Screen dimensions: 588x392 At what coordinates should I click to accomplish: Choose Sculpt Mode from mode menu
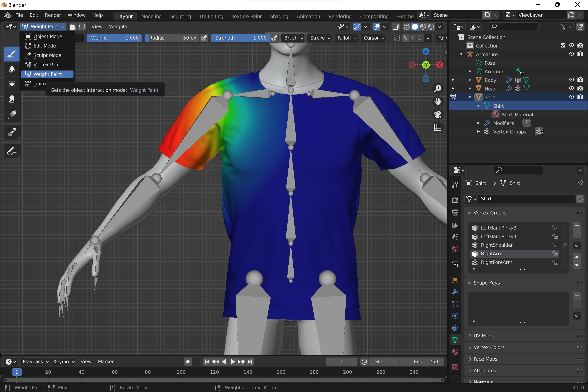pyautogui.click(x=47, y=55)
